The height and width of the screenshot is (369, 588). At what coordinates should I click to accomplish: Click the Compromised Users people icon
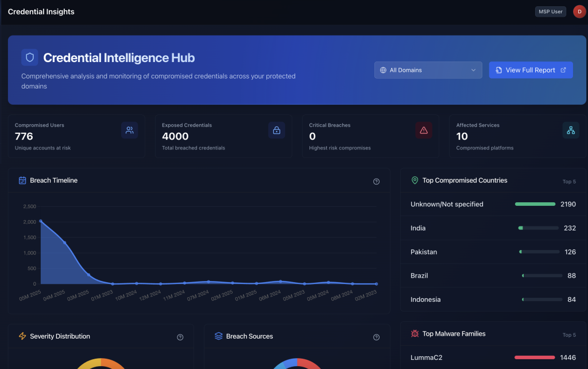[x=130, y=130]
